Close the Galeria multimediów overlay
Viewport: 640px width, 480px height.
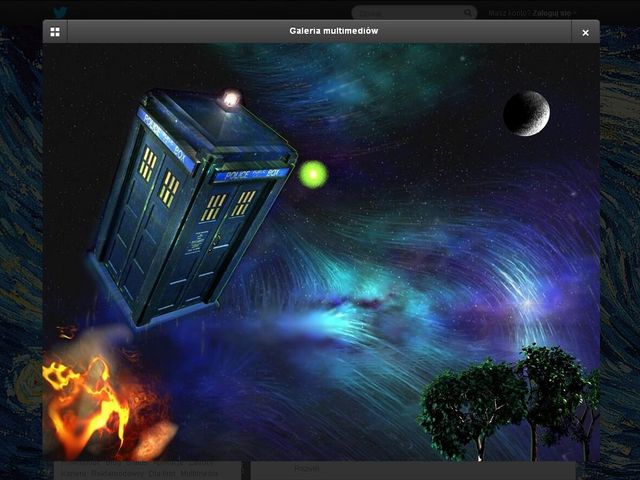click(585, 32)
